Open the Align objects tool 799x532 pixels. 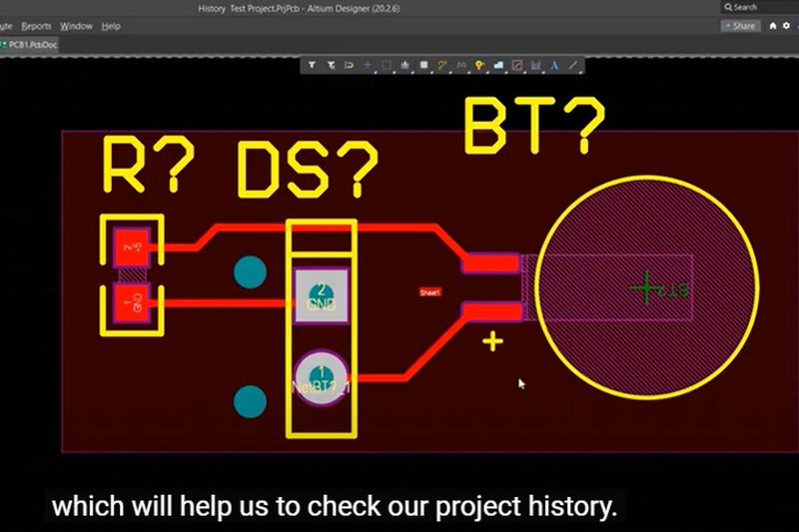pyautogui.click(x=405, y=65)
